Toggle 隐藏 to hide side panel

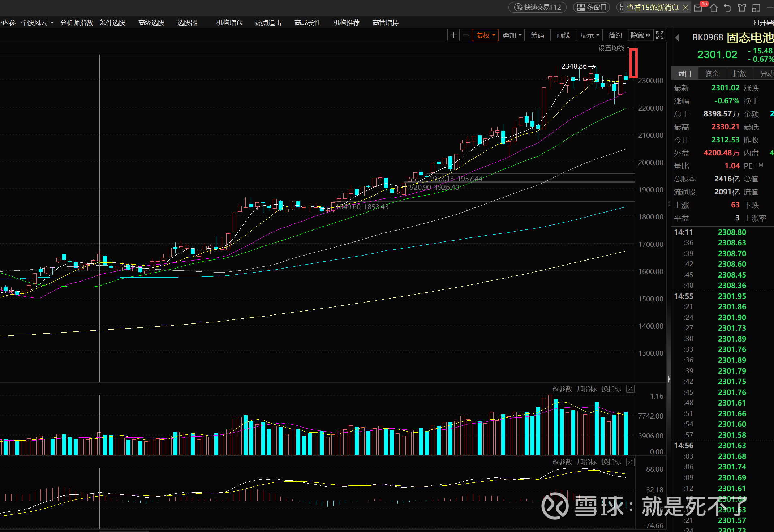(640, 35)
